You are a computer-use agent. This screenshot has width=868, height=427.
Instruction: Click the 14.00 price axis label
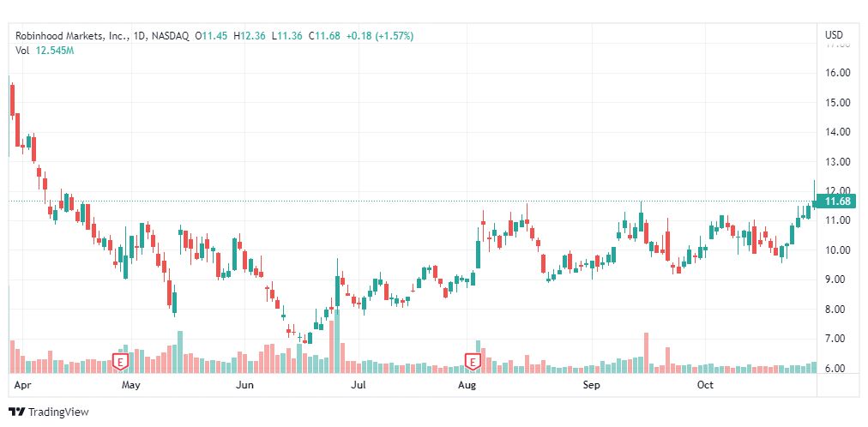coord(837,132)
